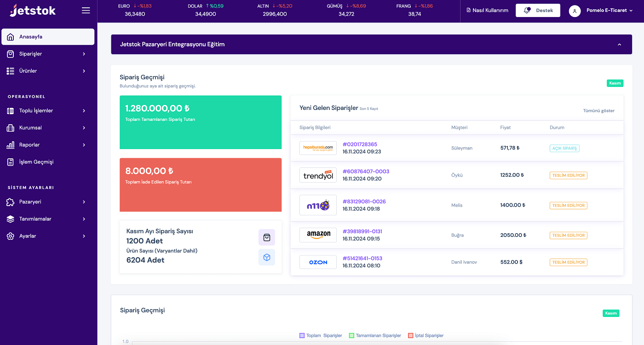Open order #60876407-0003
Viewport: 644px width, 345px height.
point(366,172)
